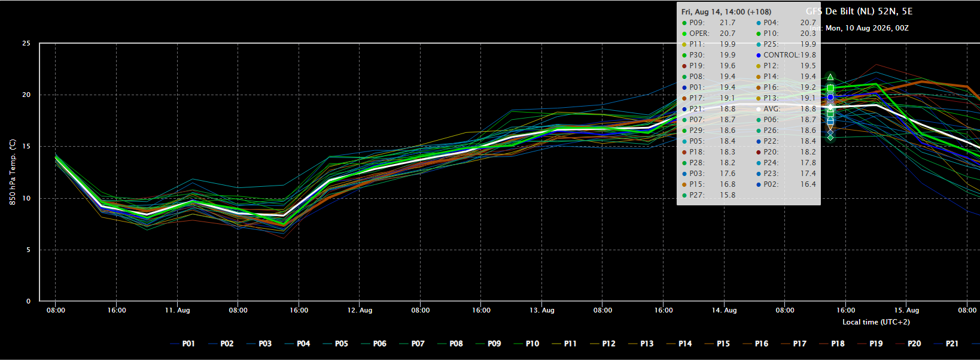
Task: Click the P10 legend item
Action: pyautogui.click(x=526, y=344)
